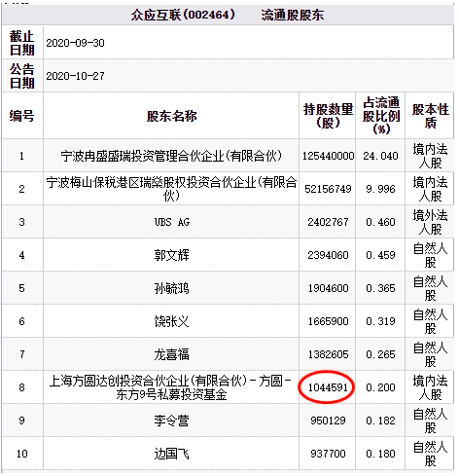Click 自然人股 in the 李令营 row
This screenshot has height=476, width=459.
(430, 421)
